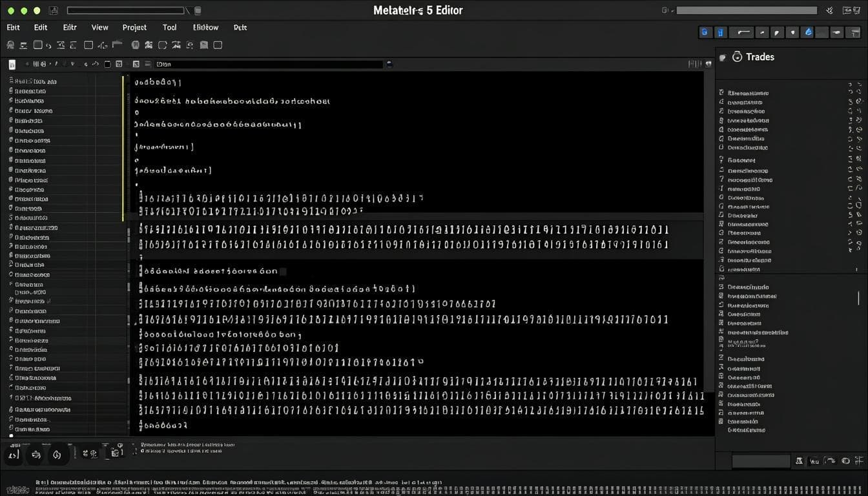The image size is (868, 496).
Task: Click inside the editor search input field
Action: coord(271,64)
